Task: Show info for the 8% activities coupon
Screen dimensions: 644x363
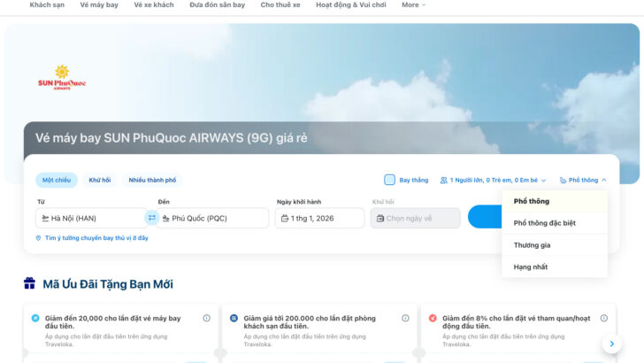Action: (603, 318)
